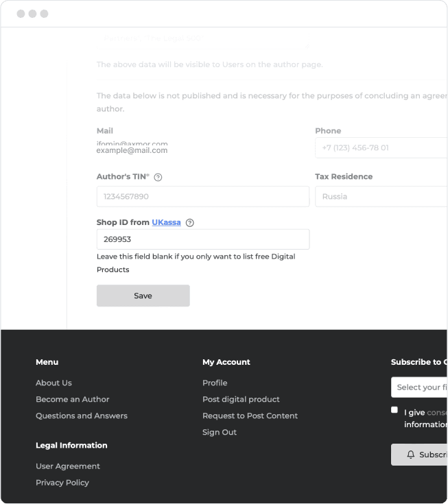Open the UKassa link
The width and height of the screenshot is (448, 504).
pos(166,222)
